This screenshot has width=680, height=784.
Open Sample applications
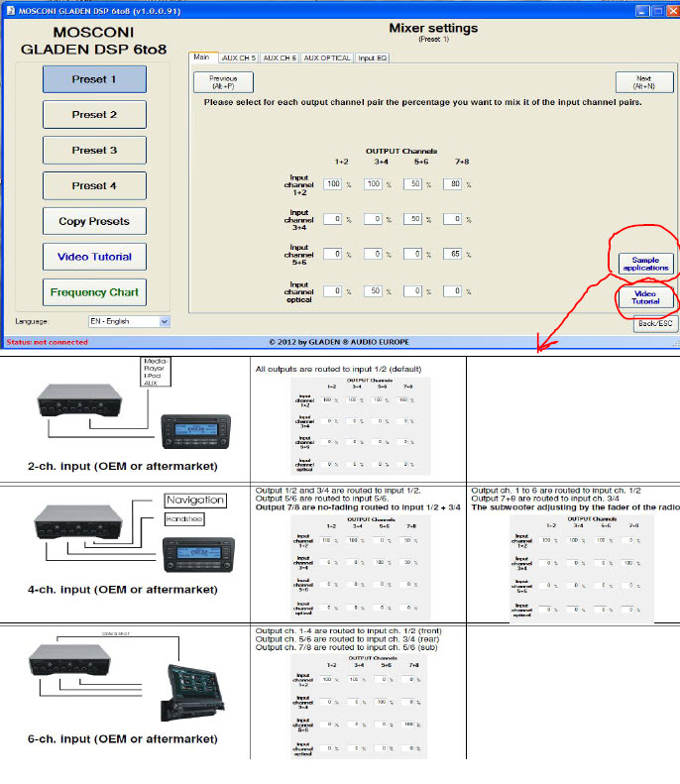(645, 264)
